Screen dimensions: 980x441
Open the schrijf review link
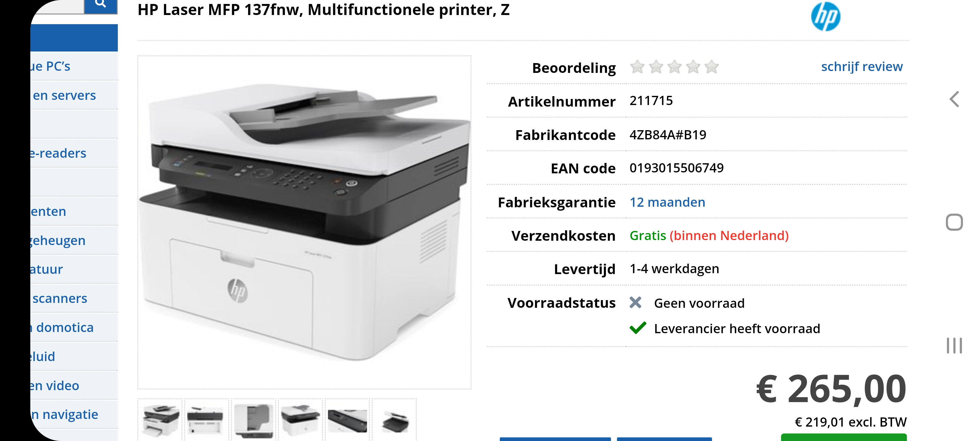click(x=862, y=66)
